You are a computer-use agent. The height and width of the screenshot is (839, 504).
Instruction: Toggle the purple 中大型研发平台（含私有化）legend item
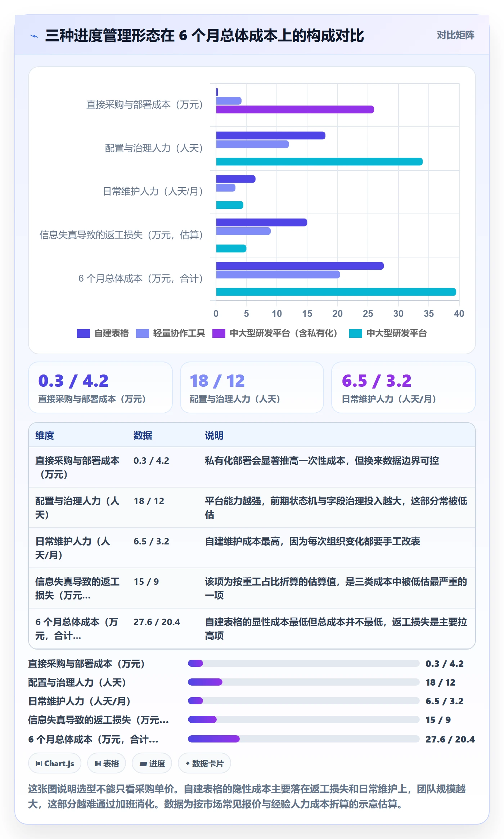pos(276,333)
